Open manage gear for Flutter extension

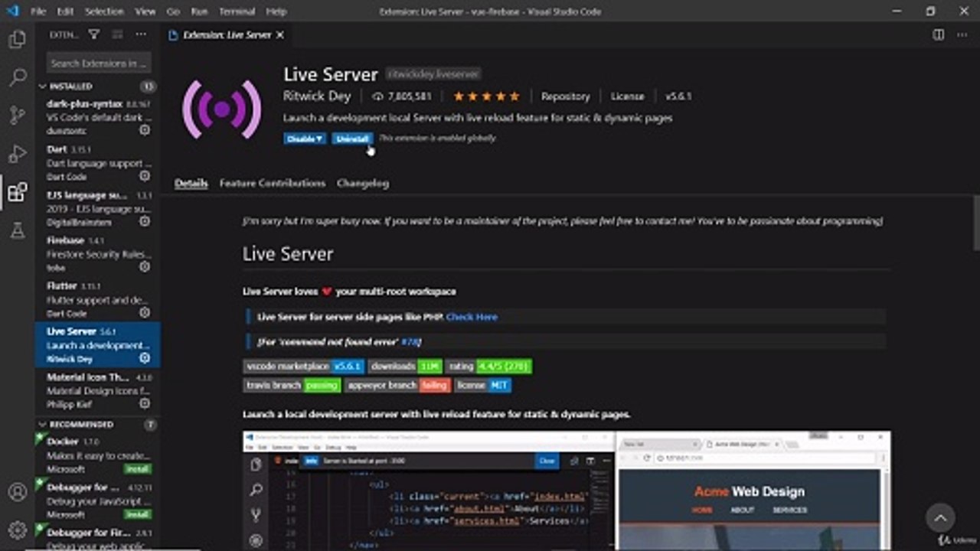click(145, 313)
